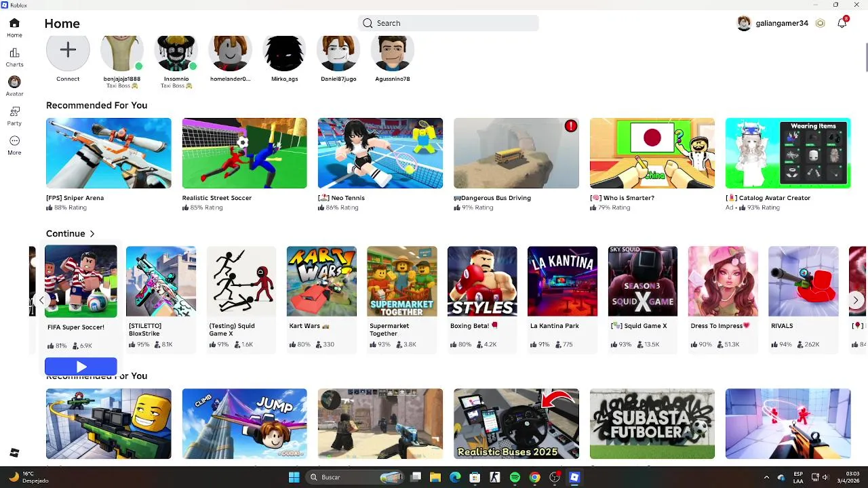Open the Home sidebar icon
Screen dimensions: 868x488
pyautogui.click(x=14, y=27)
